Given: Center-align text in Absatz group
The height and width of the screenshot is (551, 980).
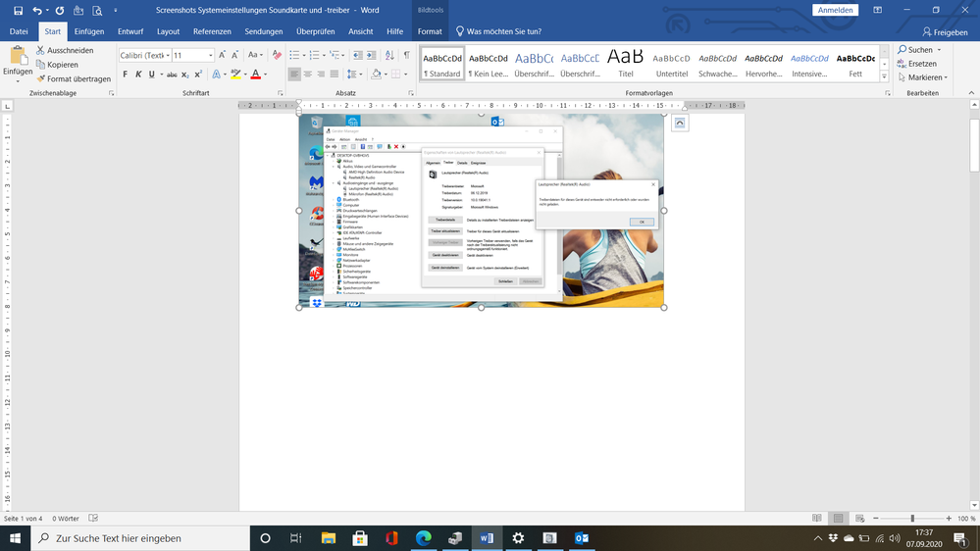Looking at the screenshot, I should click(x=308, y=75).
